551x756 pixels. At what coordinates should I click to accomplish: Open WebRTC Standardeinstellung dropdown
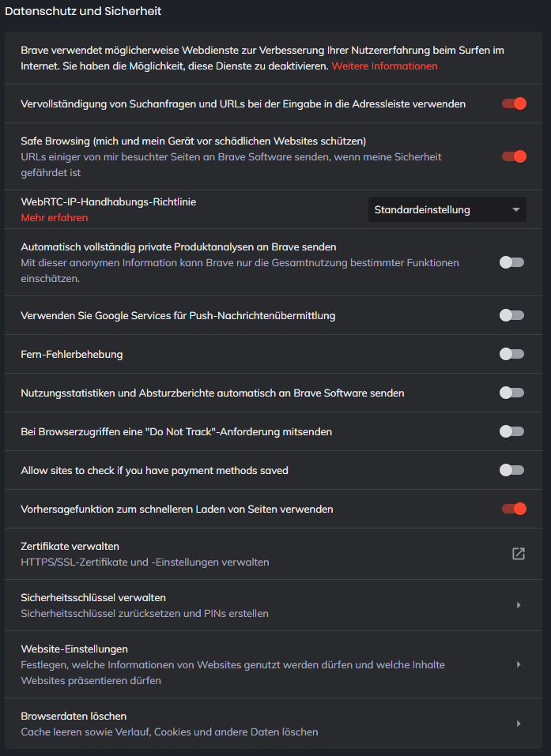pyautogui.click(x=447, y=209)
